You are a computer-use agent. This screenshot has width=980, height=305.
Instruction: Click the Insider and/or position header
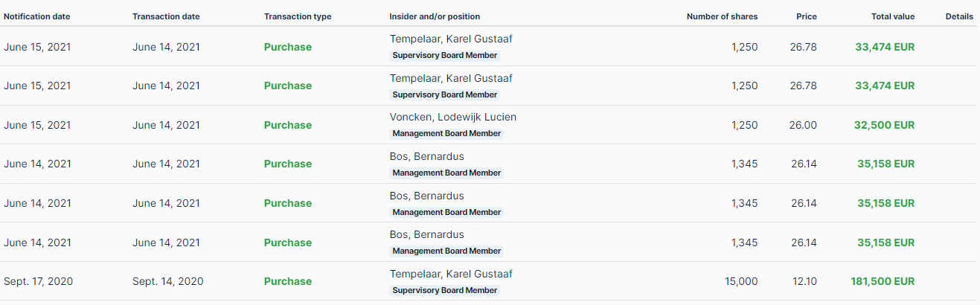pos(435,16)
